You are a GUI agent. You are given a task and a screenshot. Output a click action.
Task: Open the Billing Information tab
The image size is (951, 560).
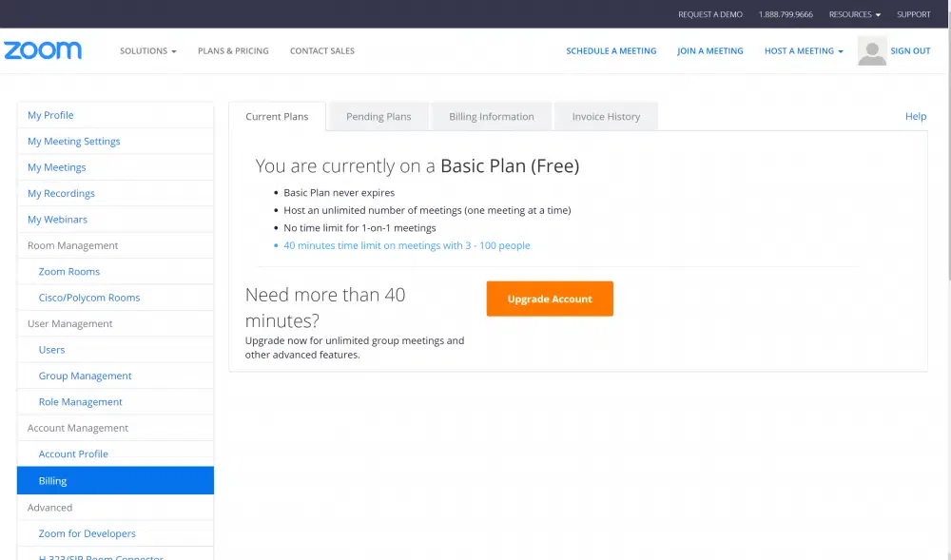tap(491, 117)
